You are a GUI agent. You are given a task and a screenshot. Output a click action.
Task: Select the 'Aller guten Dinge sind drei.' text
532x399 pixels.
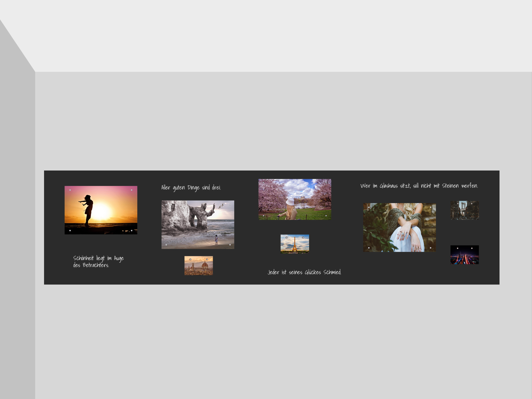(191, 188)
